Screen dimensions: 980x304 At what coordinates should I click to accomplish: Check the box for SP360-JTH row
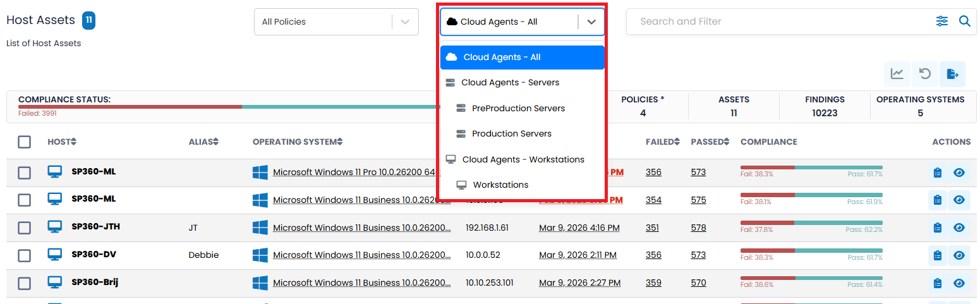pos(24,228)
